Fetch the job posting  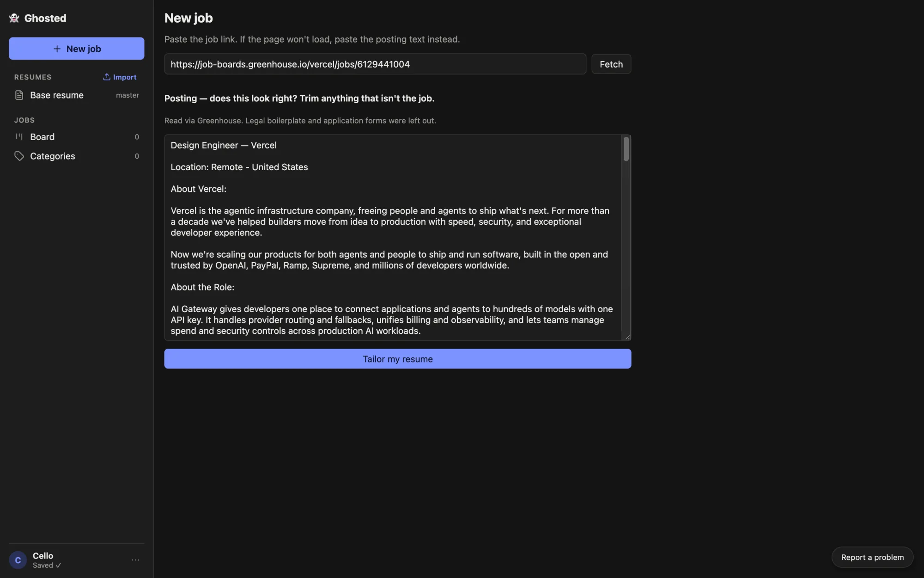tap(611, 64)
